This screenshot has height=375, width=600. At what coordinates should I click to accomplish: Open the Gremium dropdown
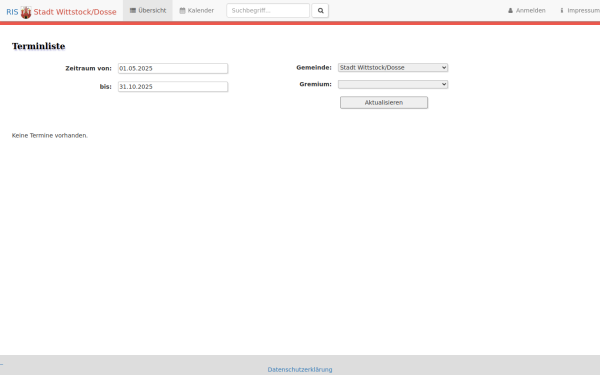coord(393,84)
